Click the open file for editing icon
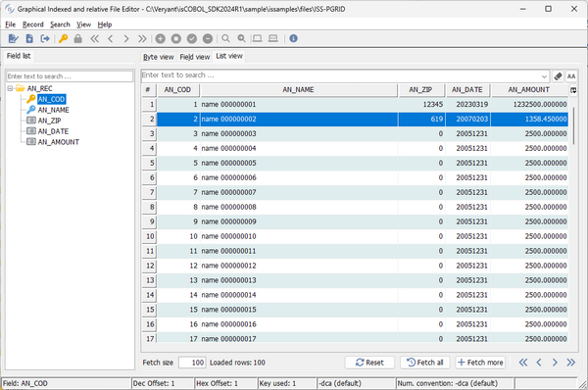The image size is (588, 390). tap(13, 38)
